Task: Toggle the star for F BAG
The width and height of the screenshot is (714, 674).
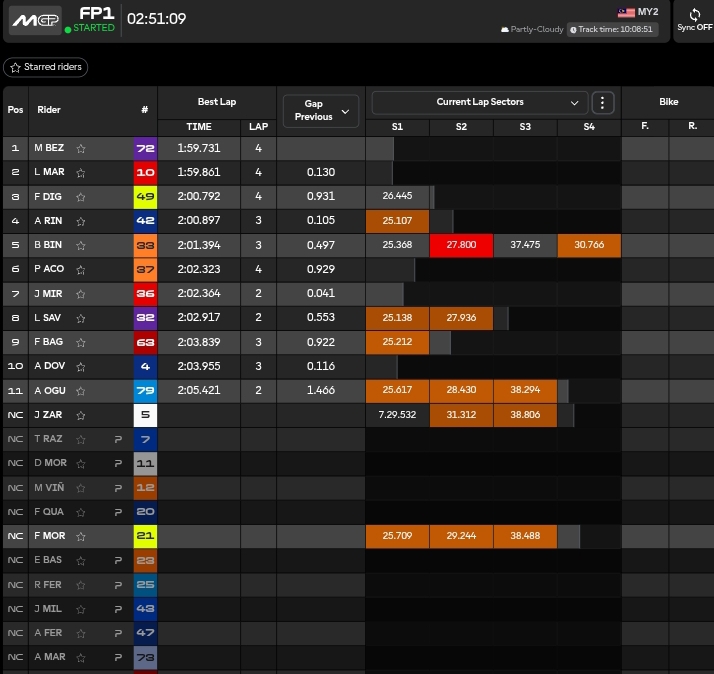Action: (81, 342)
